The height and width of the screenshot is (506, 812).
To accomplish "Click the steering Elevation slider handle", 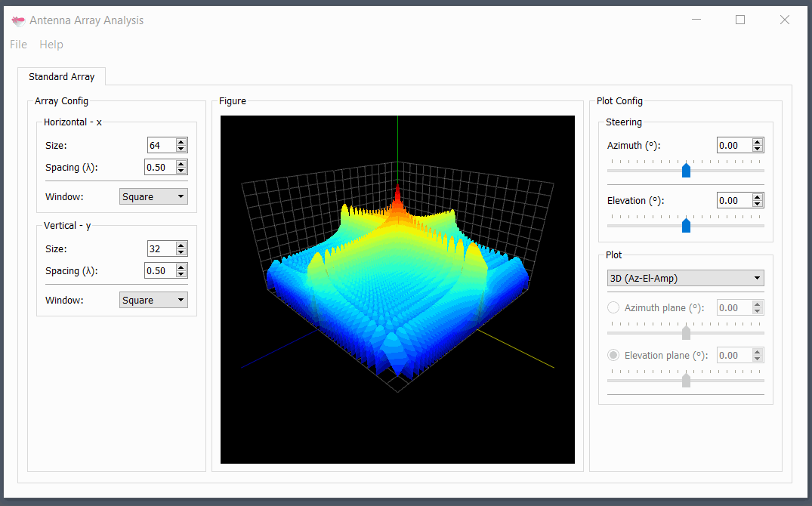I will (686, 225).
